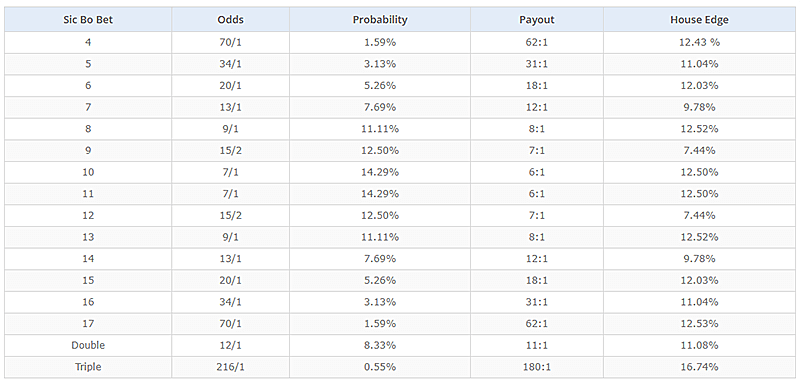Click the Double bet row label

pyautogui.click(x=88, y=345)
